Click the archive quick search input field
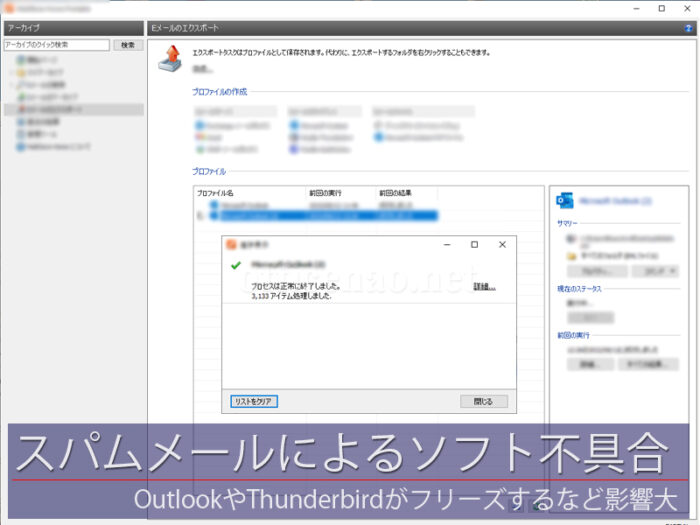The image size is (700, 525). 57,45
